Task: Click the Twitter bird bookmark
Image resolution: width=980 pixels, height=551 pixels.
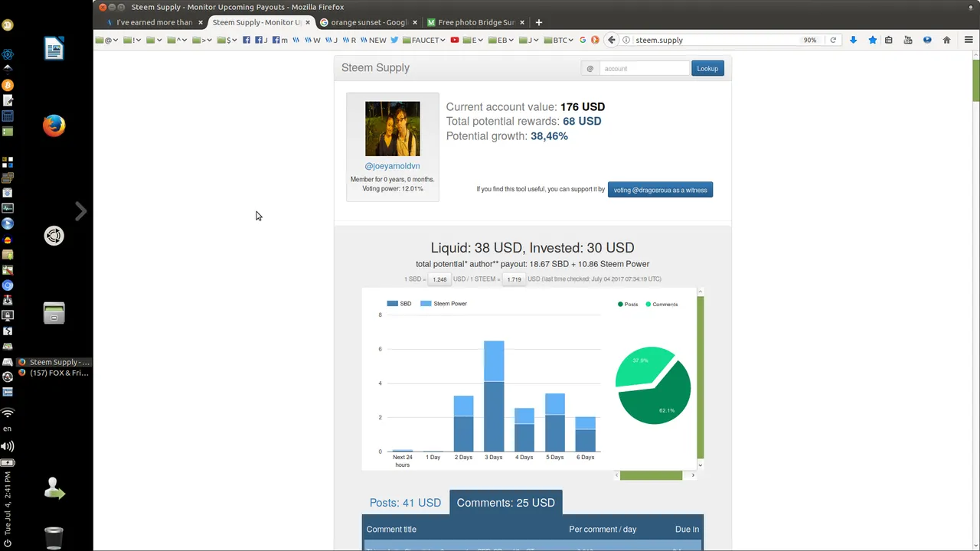Action: click(x=394, y=40)
